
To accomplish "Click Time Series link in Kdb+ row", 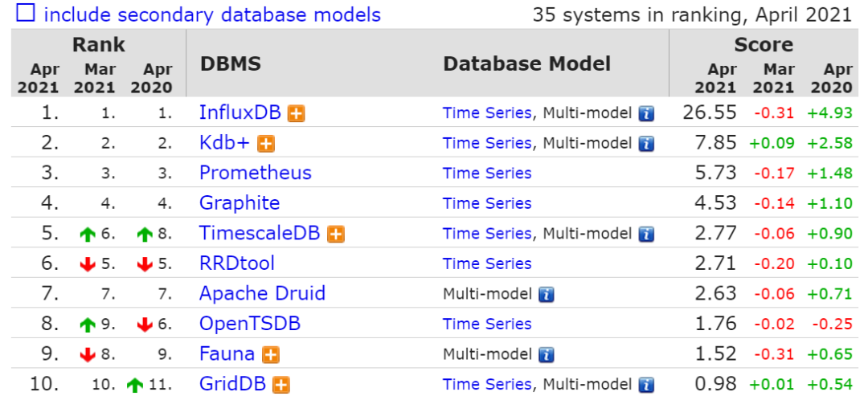I will point(487,144).
